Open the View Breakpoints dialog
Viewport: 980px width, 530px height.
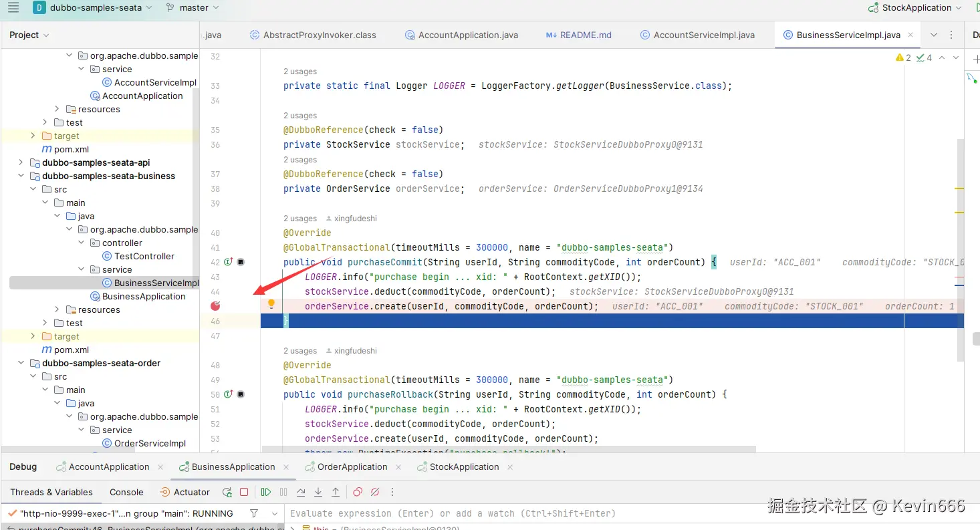point(358,493)
